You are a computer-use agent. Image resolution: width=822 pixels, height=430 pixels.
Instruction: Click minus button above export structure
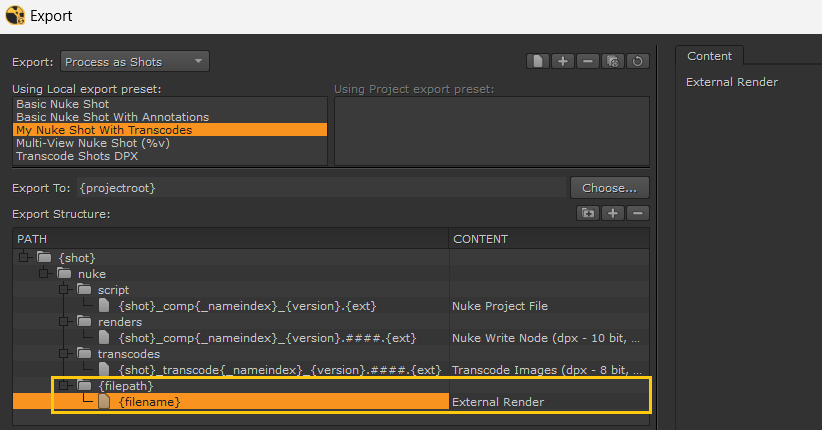pyautogui.click(x=637, y=213)
